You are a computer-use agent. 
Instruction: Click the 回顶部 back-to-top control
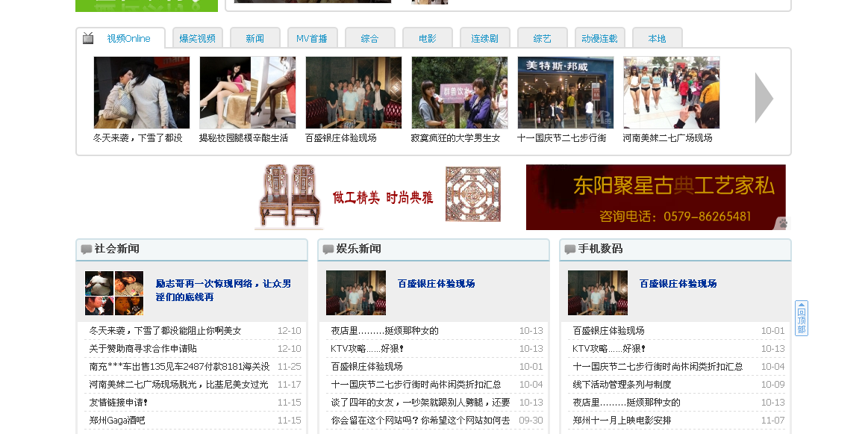[801, 317]
